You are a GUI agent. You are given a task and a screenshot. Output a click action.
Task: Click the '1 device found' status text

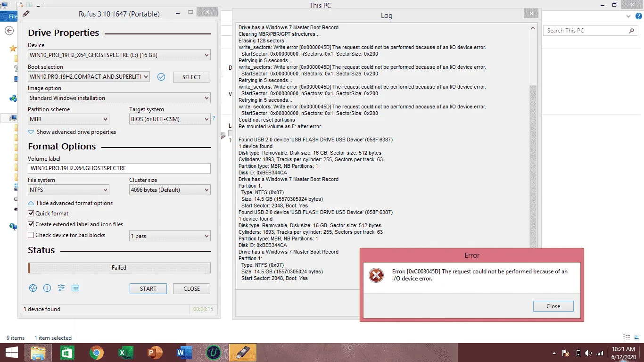pyautogui.click(x=42, y=309)
